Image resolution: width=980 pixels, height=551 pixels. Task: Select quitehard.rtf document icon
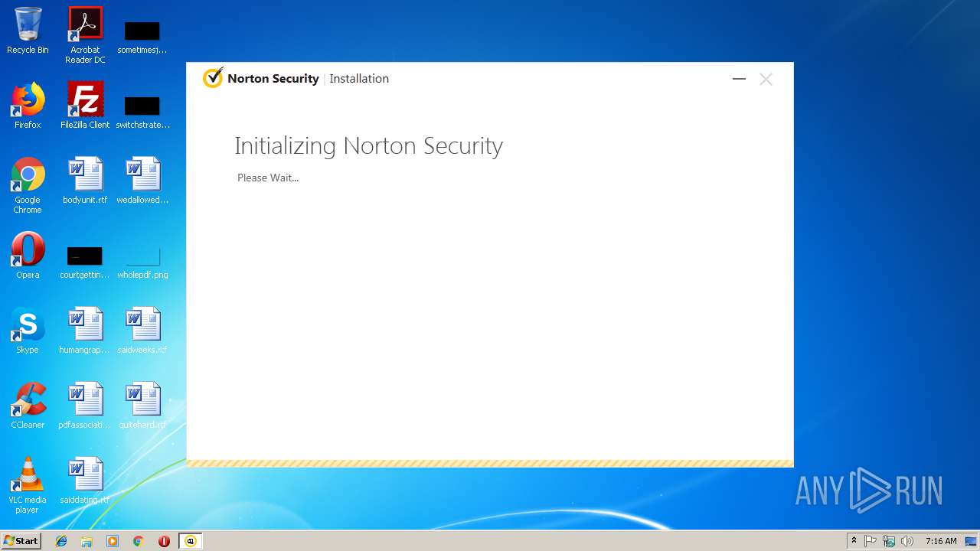(142, 406)
